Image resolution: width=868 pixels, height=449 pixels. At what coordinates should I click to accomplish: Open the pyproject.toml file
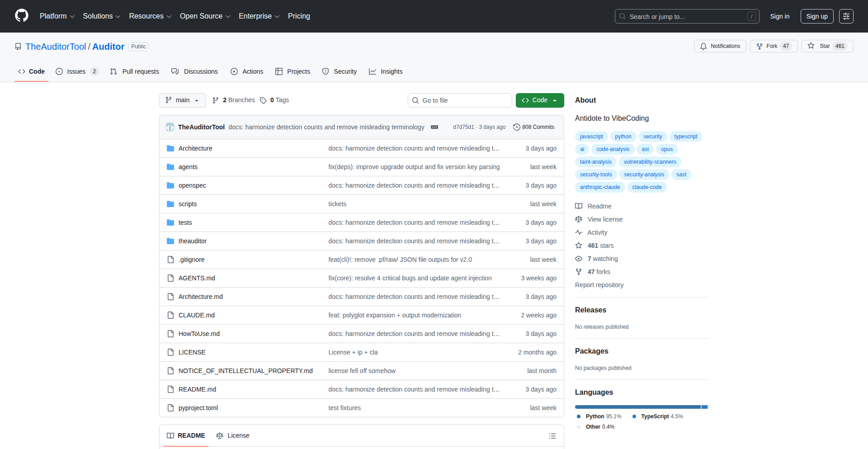[x=198, y=408]
